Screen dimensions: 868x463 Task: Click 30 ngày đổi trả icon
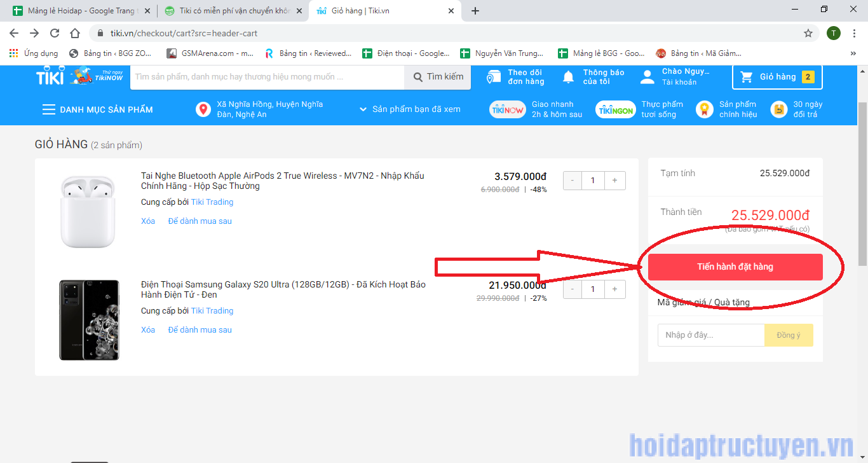778,109
